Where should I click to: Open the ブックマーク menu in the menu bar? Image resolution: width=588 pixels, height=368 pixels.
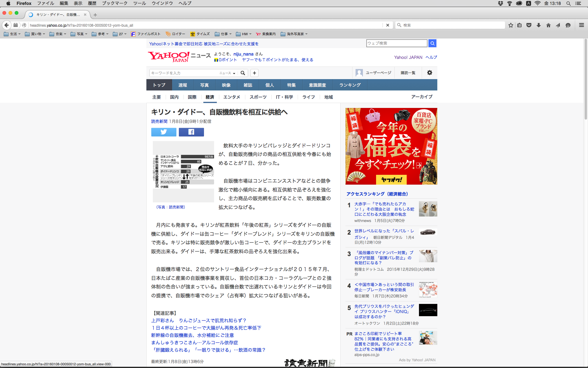point(115,3)
